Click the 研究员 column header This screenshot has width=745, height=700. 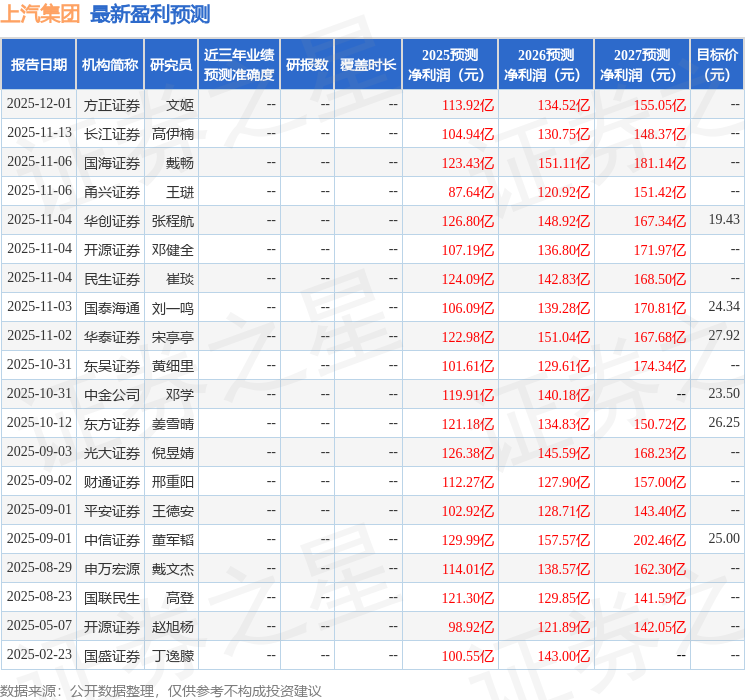[x=171, y=65]
